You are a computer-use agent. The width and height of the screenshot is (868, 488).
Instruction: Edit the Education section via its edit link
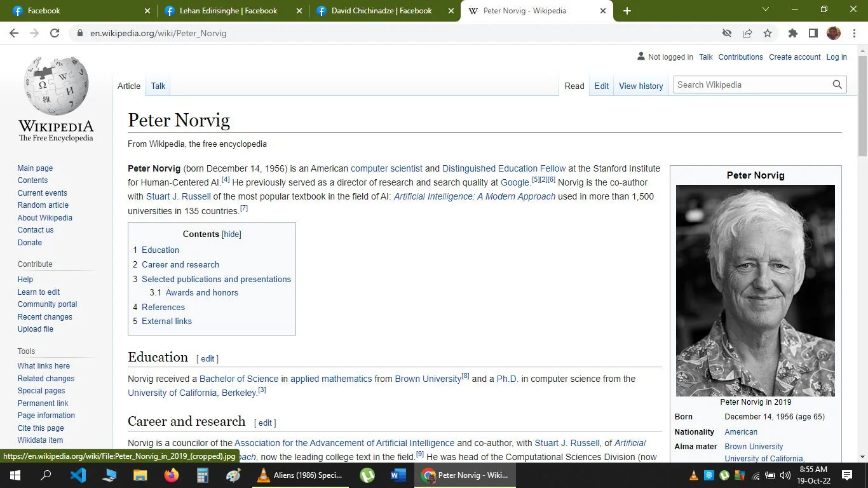tap(208, 359)
